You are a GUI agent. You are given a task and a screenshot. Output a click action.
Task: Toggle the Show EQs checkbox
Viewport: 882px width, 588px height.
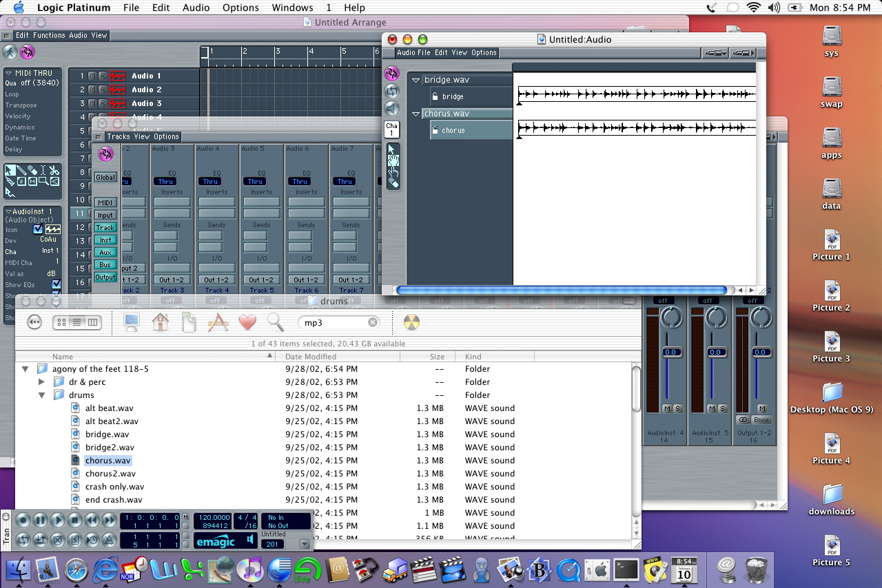(x=57, y=284)
